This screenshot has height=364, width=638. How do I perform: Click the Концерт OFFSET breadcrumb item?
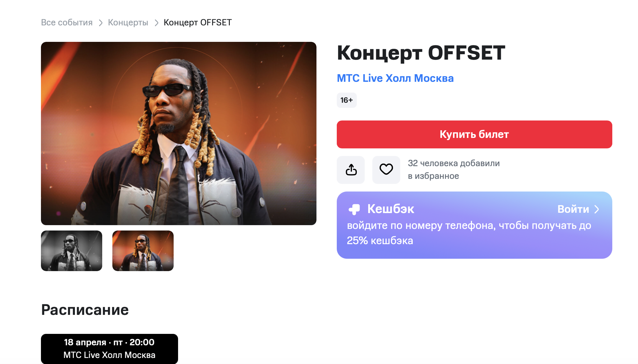198,23
